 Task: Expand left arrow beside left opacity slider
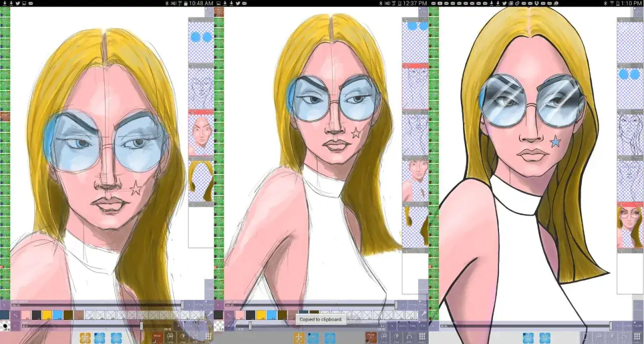pyautogui.click(x=5, y=305)
